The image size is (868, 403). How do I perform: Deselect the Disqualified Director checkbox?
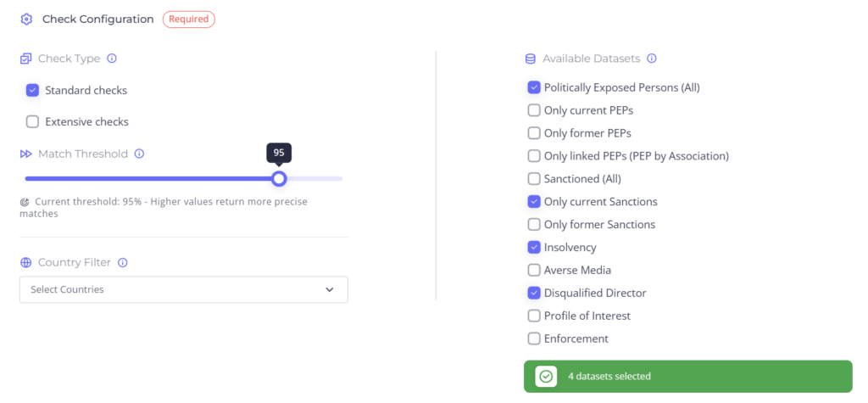[x=534, y=294]
